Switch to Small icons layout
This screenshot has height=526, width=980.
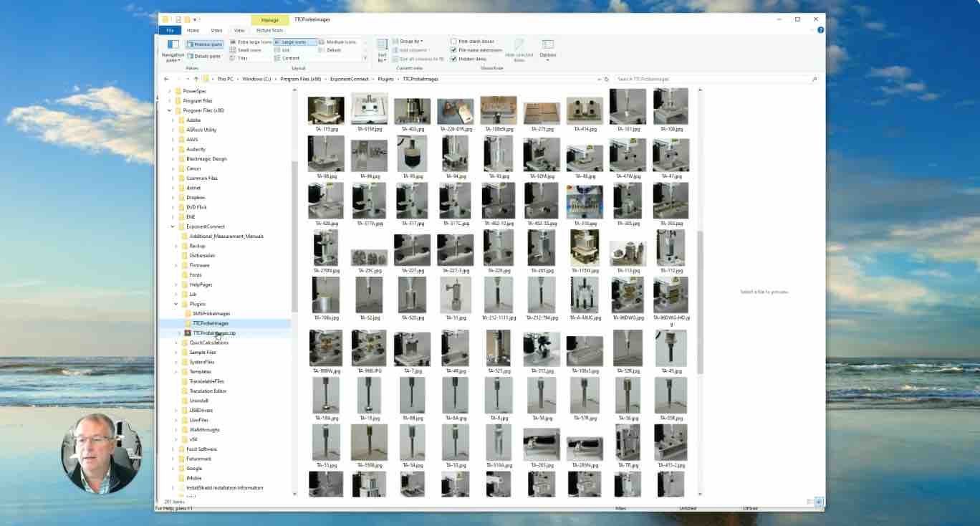pos(248,50)
